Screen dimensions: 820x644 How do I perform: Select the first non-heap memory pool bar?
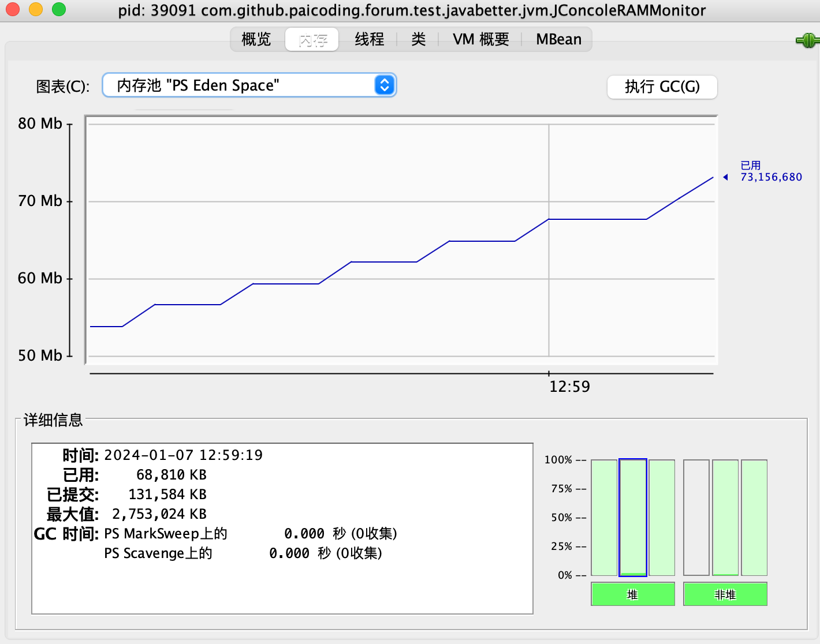(696, 518)
